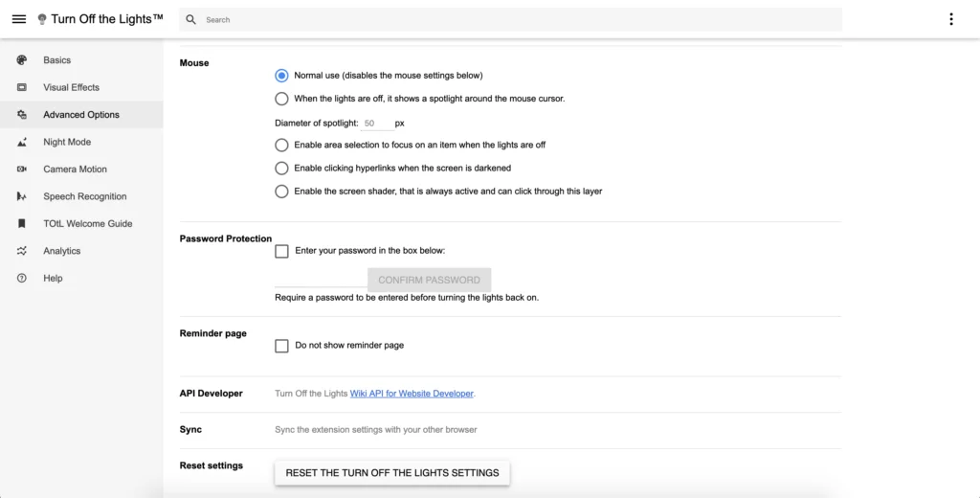Screen dimensions: 980x498
Task: Click Reset the Turn Off the Lights Settings
Action: coord(392,473)
